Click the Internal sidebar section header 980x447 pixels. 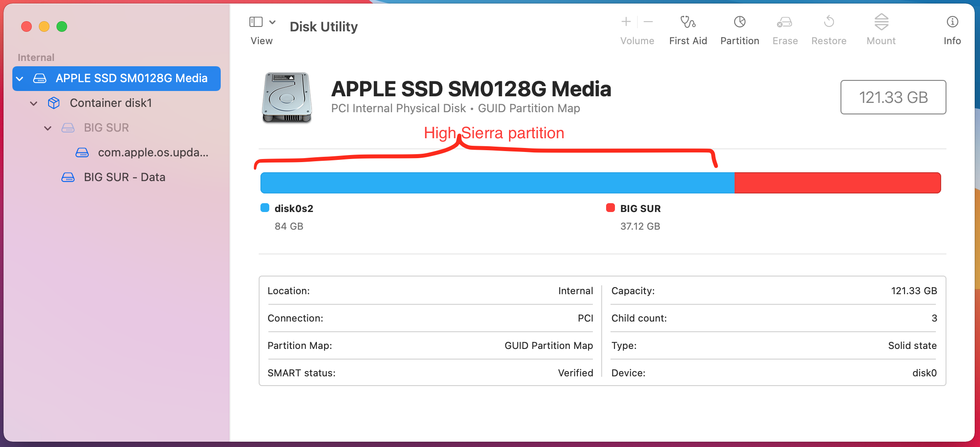[36, 57]
